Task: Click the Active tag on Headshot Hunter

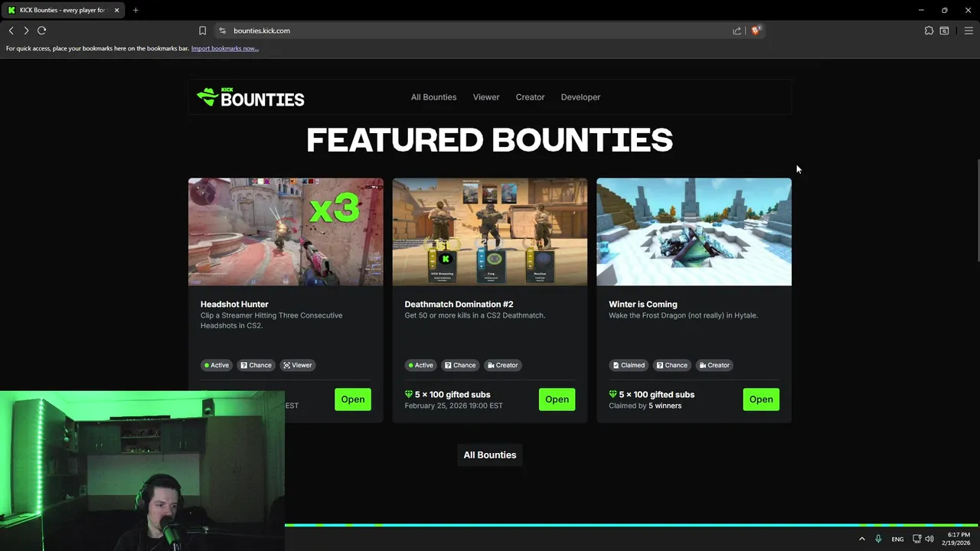Action: point(216,365)
